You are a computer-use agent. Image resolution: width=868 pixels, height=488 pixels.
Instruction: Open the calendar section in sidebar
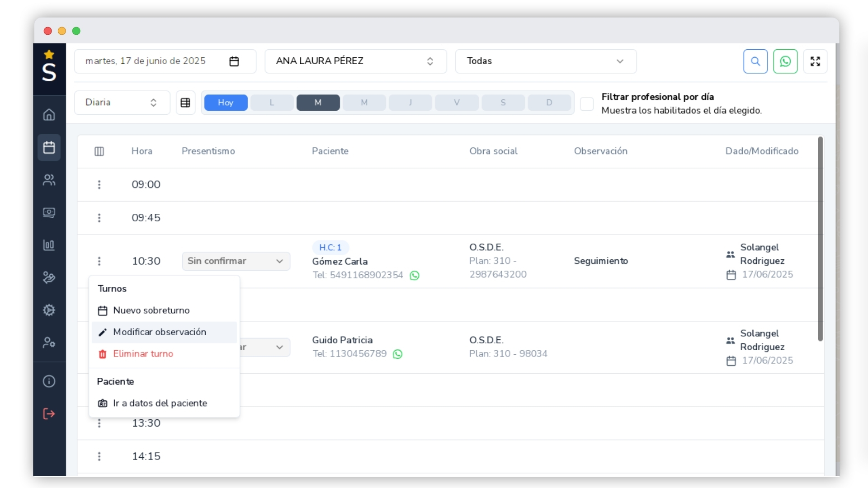(49, 147)
